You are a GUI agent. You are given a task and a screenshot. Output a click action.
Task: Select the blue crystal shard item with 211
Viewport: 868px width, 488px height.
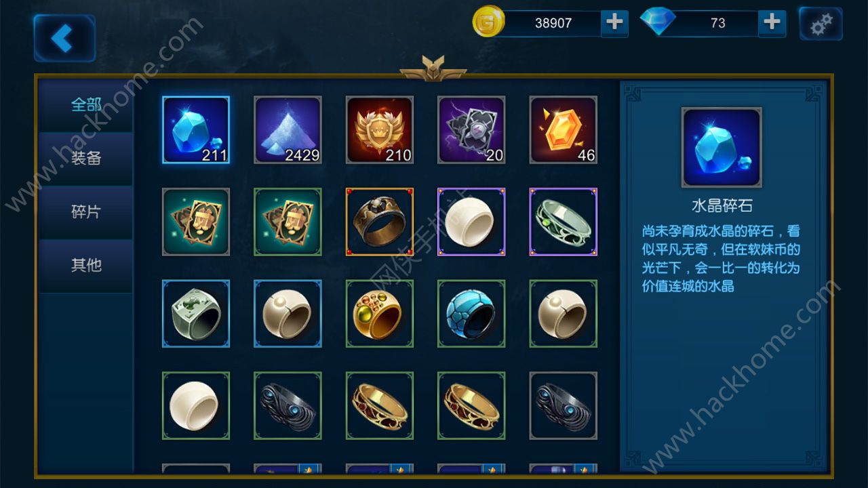196,130
